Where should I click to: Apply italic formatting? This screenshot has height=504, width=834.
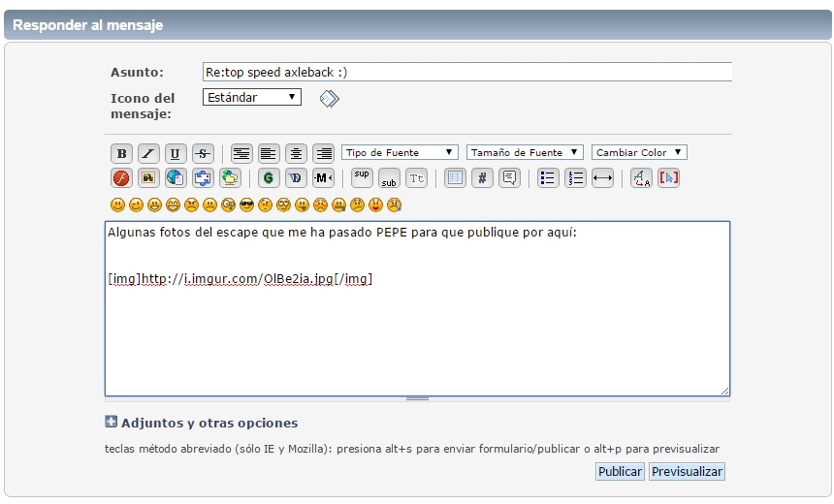click(x=148, y=154)
